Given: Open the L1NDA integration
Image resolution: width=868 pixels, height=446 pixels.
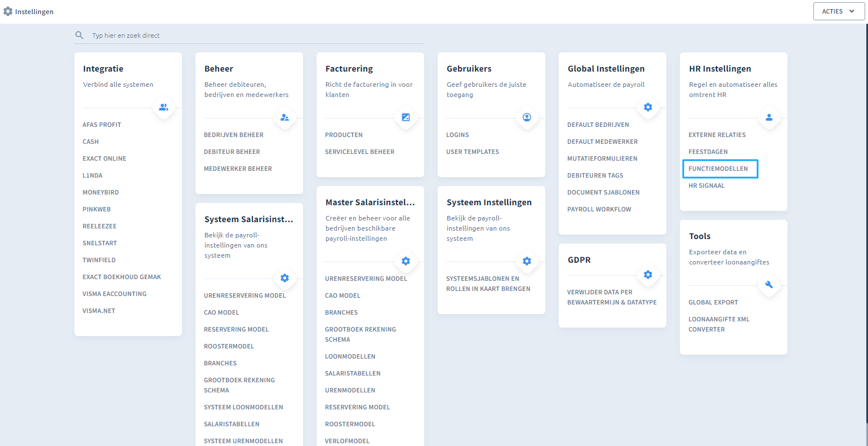Looking at the screenshot, I should pyautogui.click(x=92, y=175).
